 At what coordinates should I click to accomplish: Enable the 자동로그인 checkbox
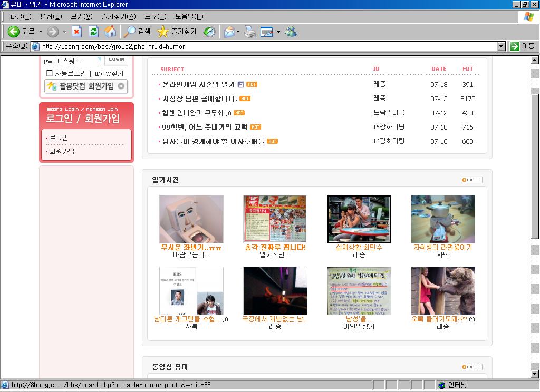coord(50,73)
